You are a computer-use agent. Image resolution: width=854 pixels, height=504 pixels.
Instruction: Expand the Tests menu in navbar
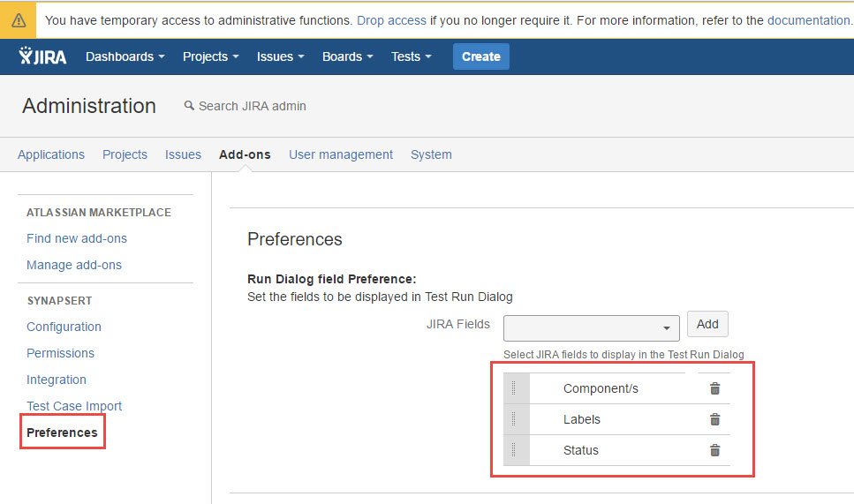tap(411, 56)
